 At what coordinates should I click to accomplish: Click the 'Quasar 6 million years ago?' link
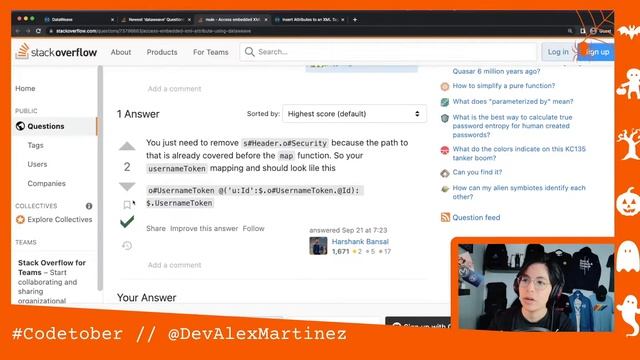[x=496, y=71]
